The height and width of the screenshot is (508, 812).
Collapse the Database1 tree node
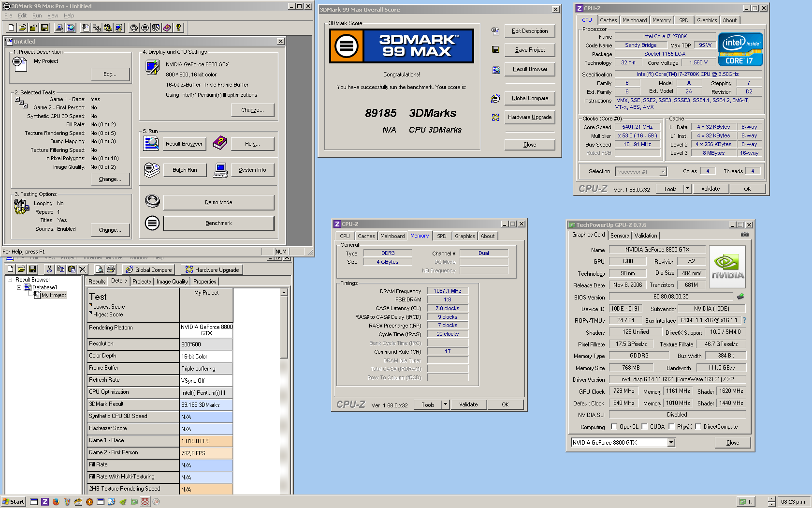pos(19,287)
